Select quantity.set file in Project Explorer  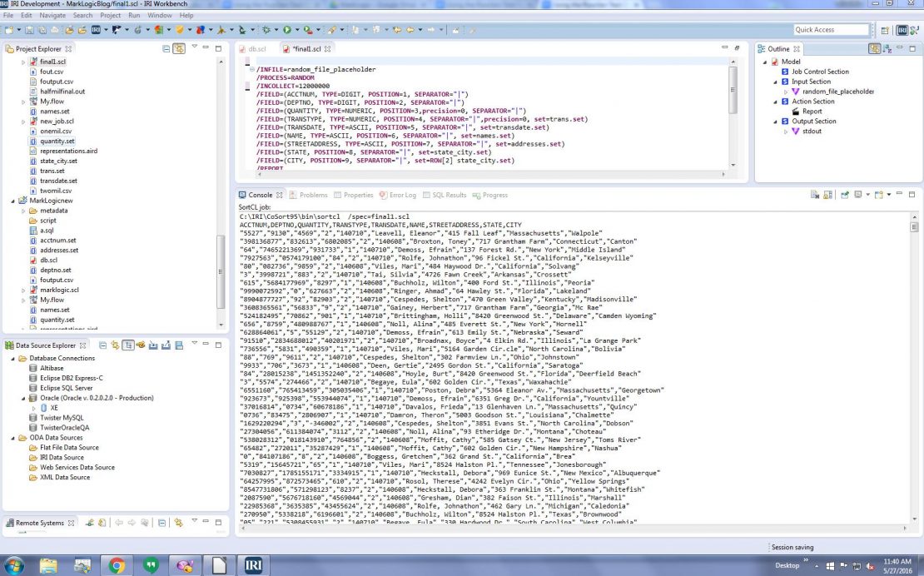pos(57,142)
